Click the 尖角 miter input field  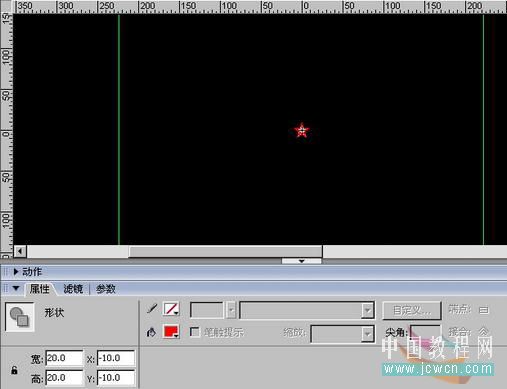click(425, 332)
